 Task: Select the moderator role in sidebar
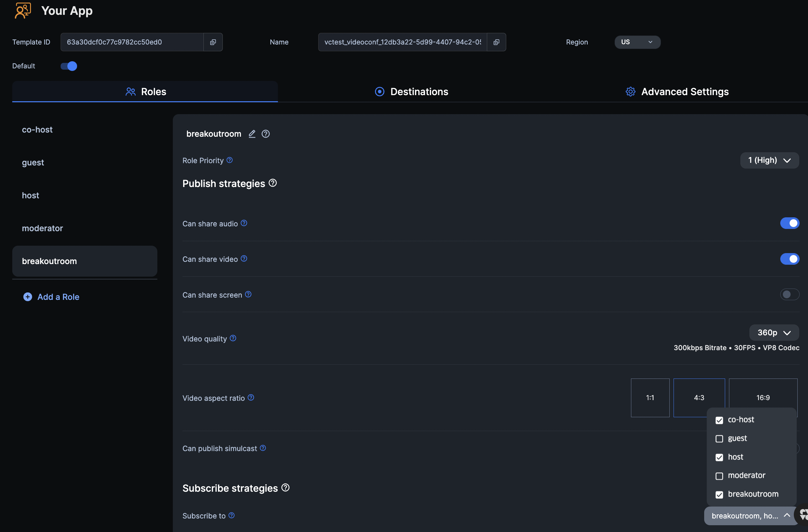tap(43, 228)
